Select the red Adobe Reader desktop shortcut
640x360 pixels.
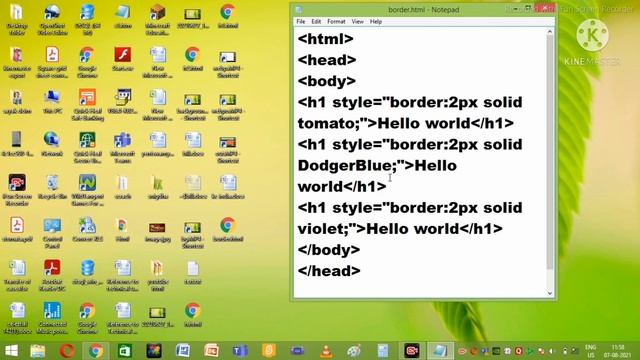(52, 275)
